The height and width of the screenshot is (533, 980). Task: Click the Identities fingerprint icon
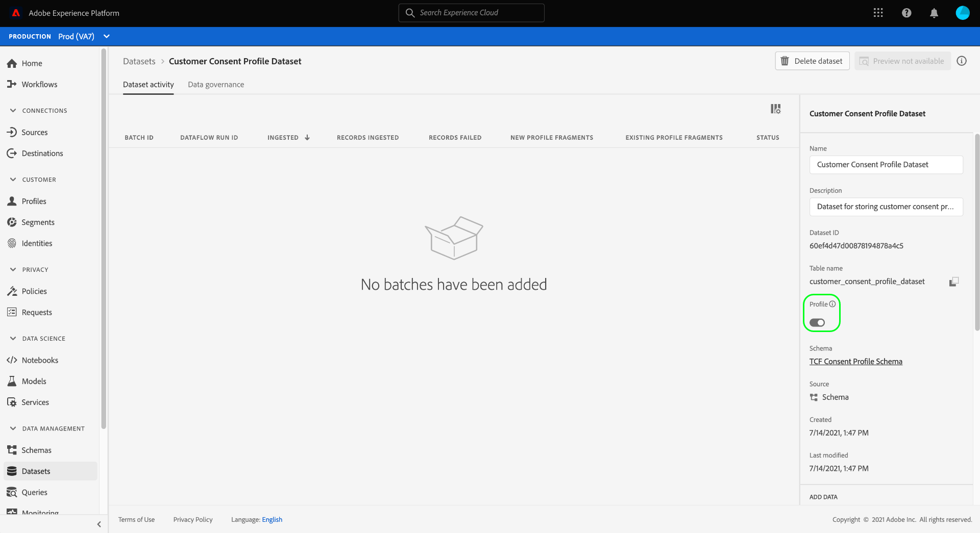(x=12, y=243)
